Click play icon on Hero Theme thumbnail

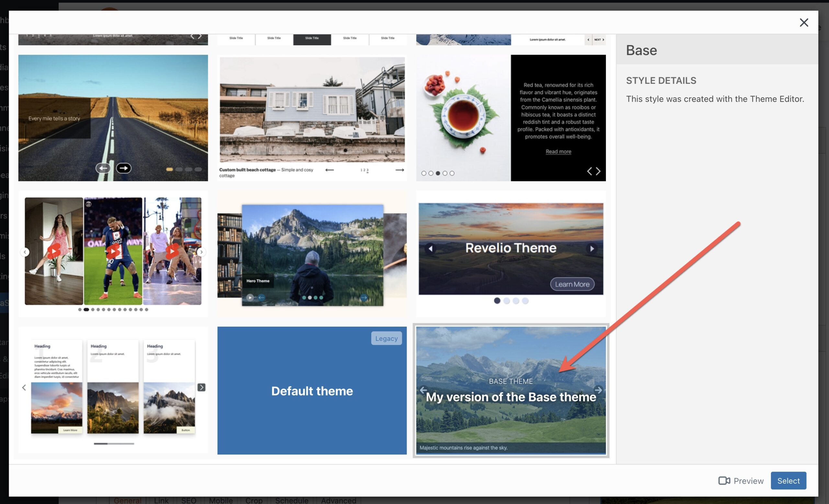pos(250,297)
